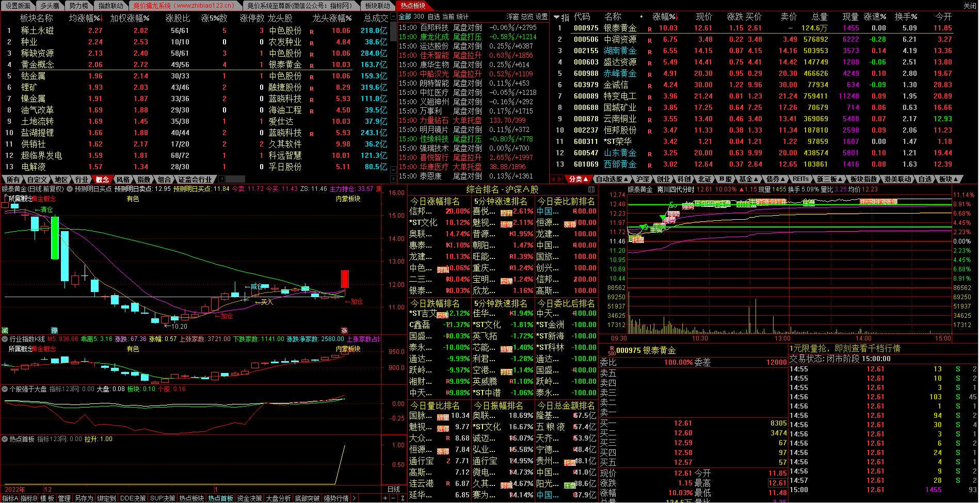
Task: Select the DDE决策 bottom indicator tab
Action: (x=133, y=498)
